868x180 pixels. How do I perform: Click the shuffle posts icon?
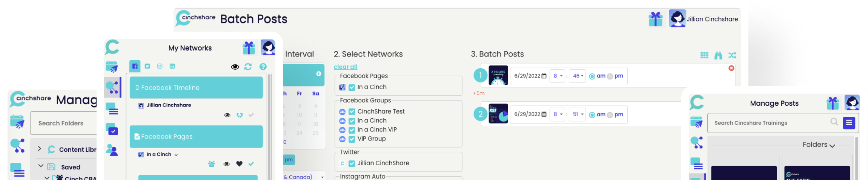(732, 55)
